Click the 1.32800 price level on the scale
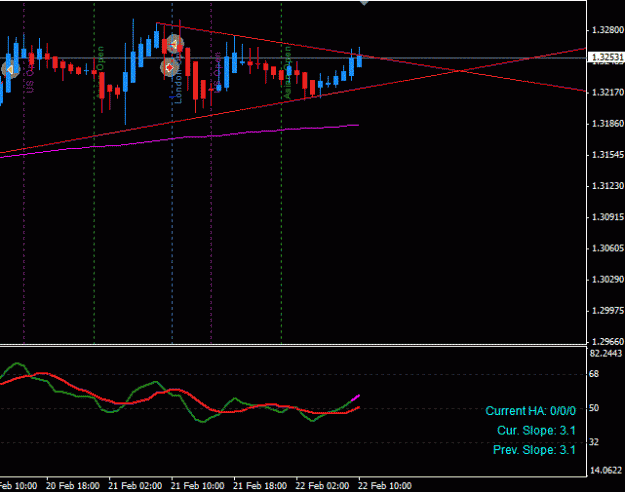The height and width of the screenshot is (492, 625). (x=608, y=30)
